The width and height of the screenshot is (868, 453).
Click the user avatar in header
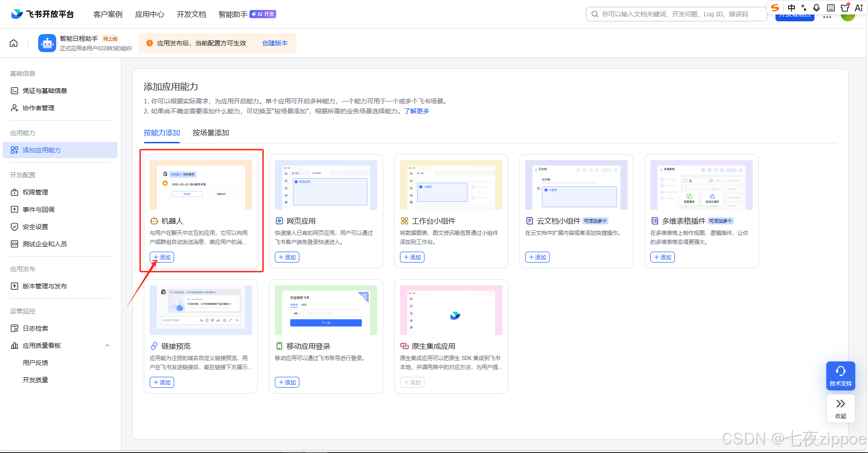(x=848, y=17)
